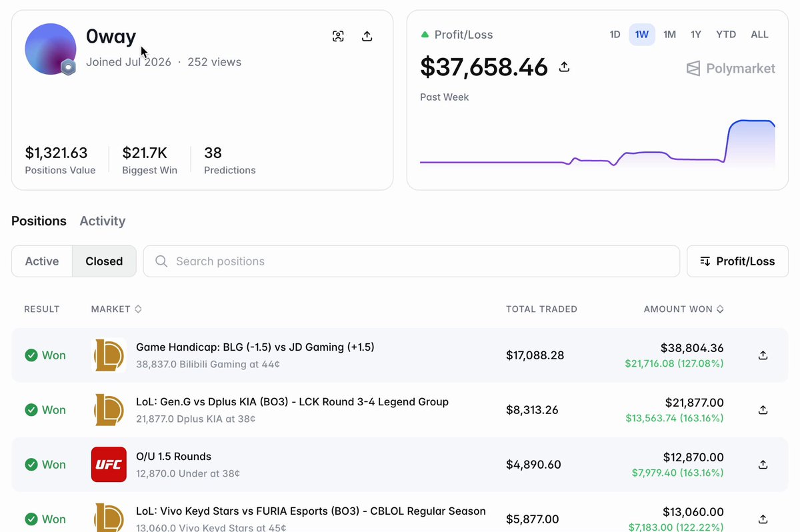Select the 1D time range
Viewport: 800px width, 532px height.
pos(615,35)
